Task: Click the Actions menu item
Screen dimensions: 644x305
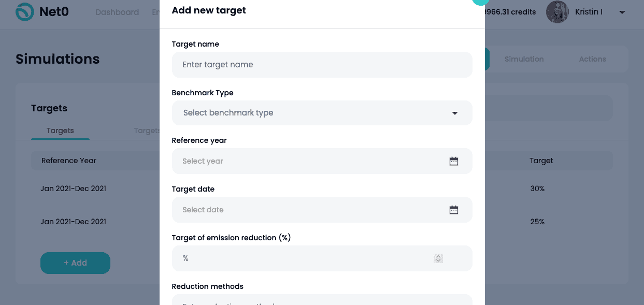Action: pyautogui.click(x=592, y=59)
